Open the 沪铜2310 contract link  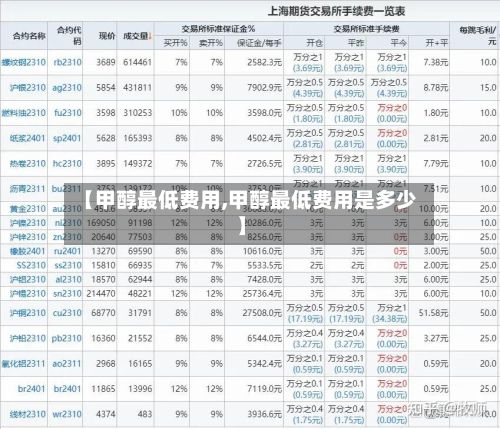28,313
